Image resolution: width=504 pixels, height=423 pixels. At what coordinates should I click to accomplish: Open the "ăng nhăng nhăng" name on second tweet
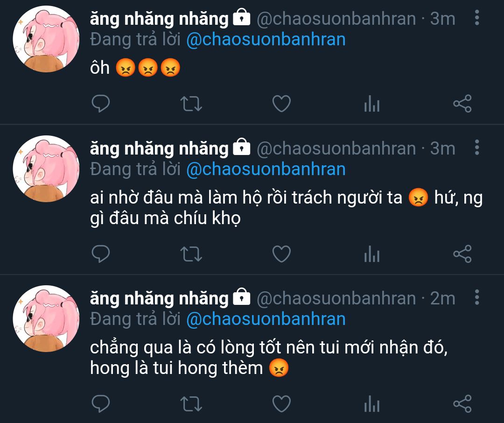159,148
